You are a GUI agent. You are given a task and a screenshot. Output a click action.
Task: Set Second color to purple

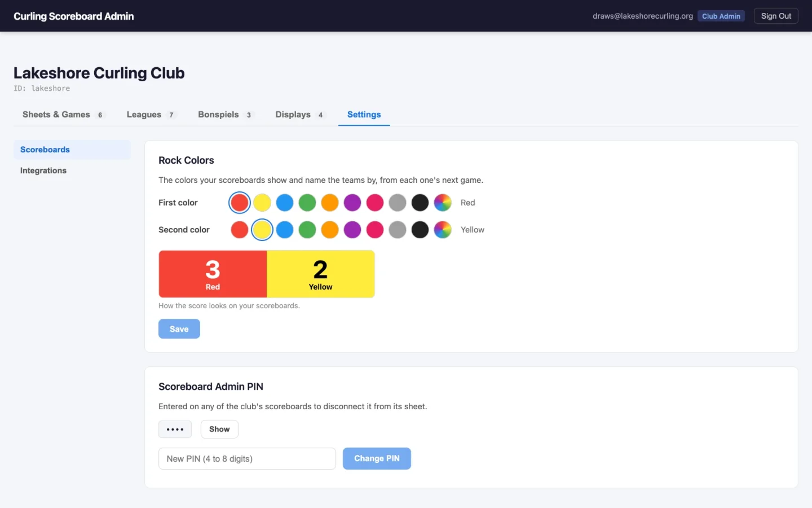(352, 230)
